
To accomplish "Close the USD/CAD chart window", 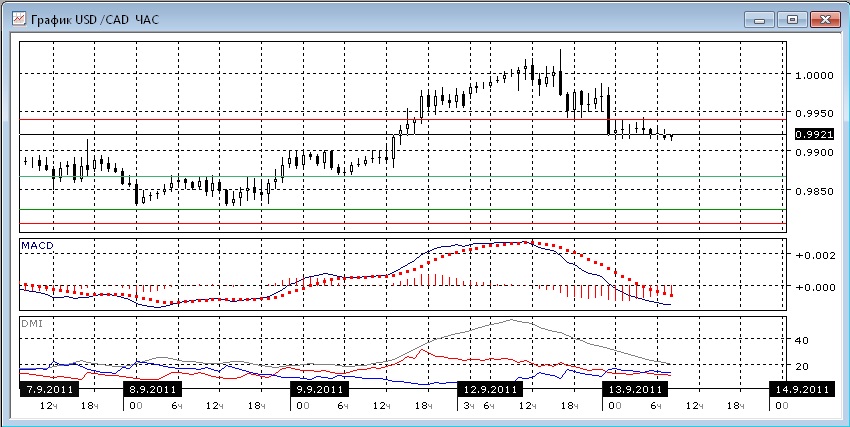I will pyautogui.click(x=825, y=20).
